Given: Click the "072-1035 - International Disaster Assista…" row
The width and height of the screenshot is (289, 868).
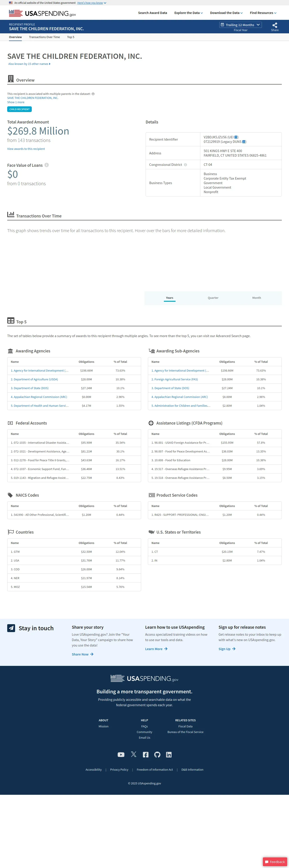Looking at the screenshot, I should (x=74, y=443).
